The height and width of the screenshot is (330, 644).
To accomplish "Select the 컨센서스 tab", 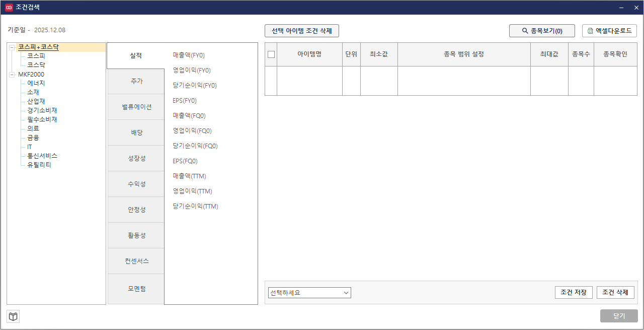I will pos(136,261).
